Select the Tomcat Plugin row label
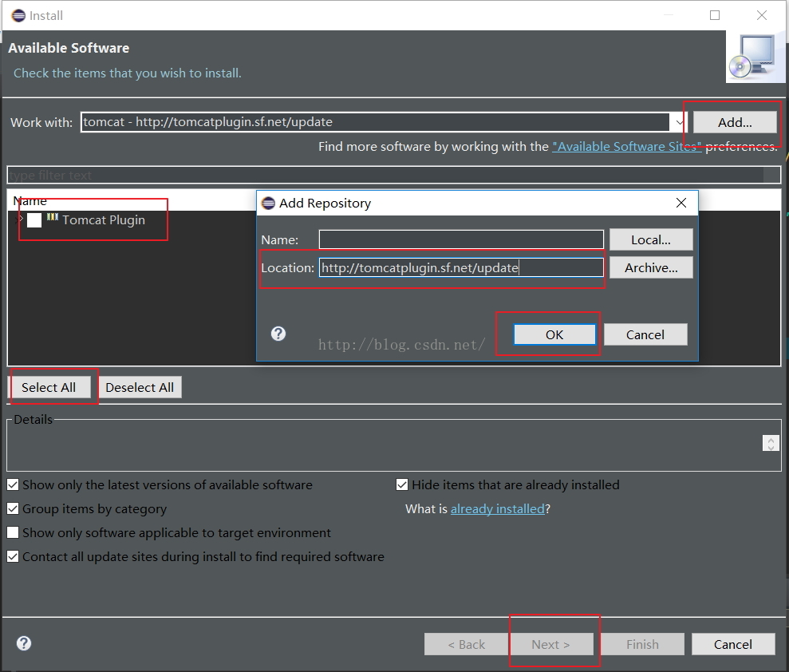 tap(104, 220)
